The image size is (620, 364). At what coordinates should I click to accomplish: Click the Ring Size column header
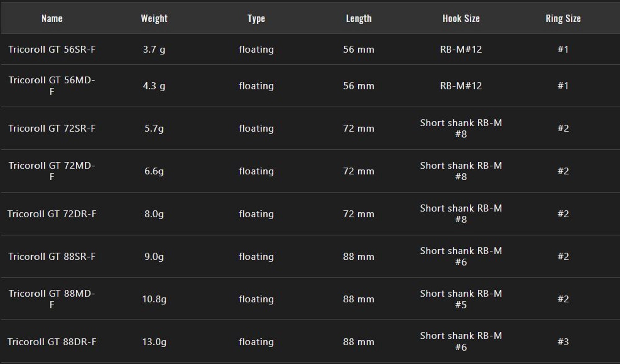[x=563, y=19]
